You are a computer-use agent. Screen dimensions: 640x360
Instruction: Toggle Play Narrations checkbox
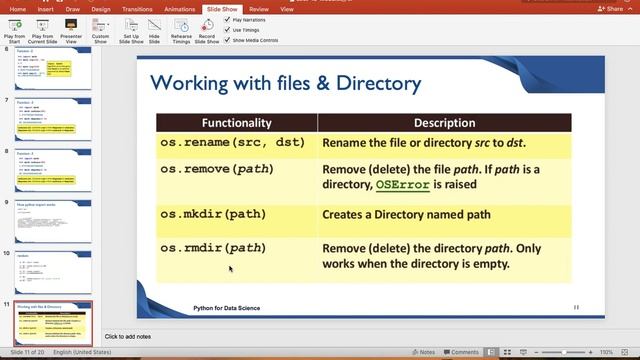coord(227,19)
